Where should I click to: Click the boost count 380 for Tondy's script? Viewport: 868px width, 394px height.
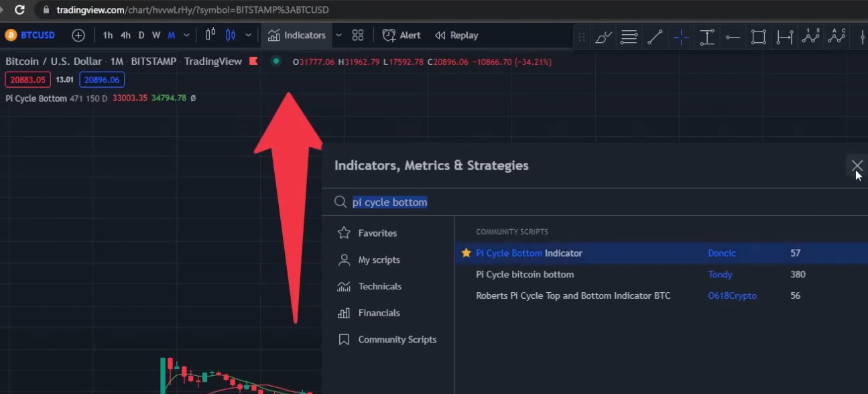click(798, 275)
